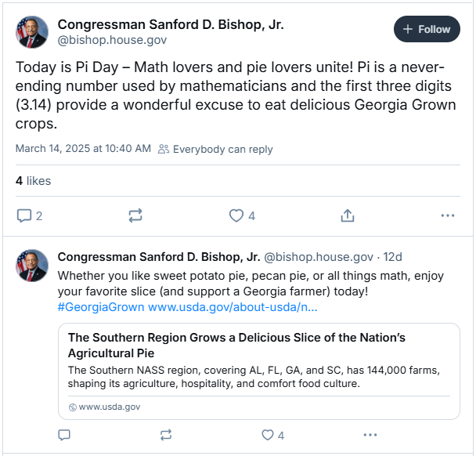Image resolution: width=476 pixels, height=456 pixels.
Task: Like the reply about Georgia farmers
Action: (x=268, y=435)
